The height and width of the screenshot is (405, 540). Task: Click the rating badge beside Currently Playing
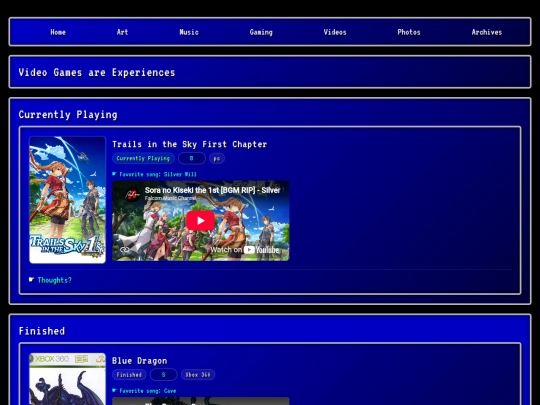point(192,158)
